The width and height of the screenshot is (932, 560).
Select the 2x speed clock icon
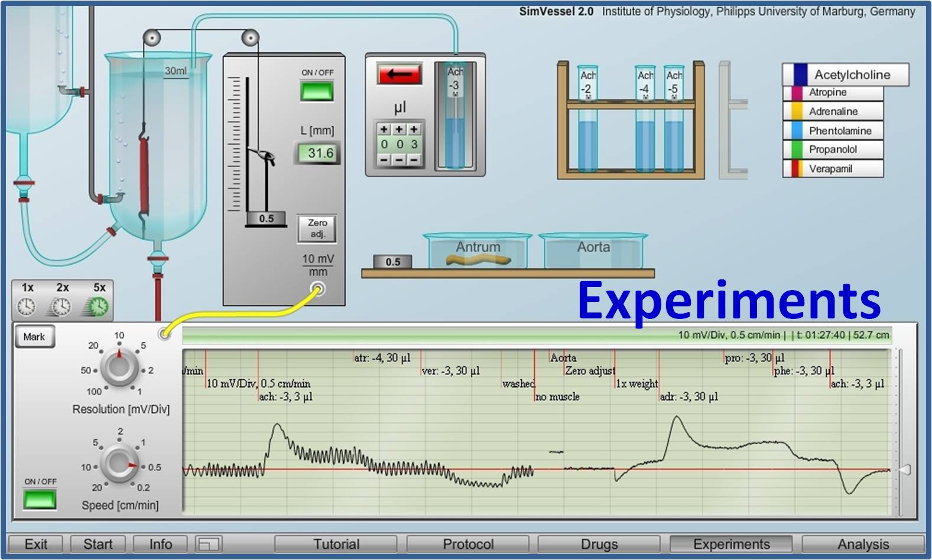click(61, 306)
